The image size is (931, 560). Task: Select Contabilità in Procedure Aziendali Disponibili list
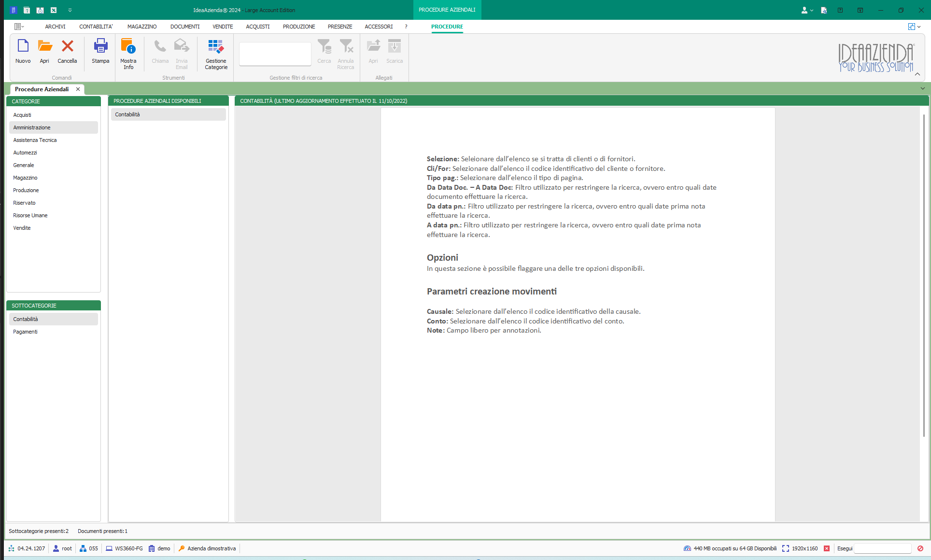click(169, 114)
